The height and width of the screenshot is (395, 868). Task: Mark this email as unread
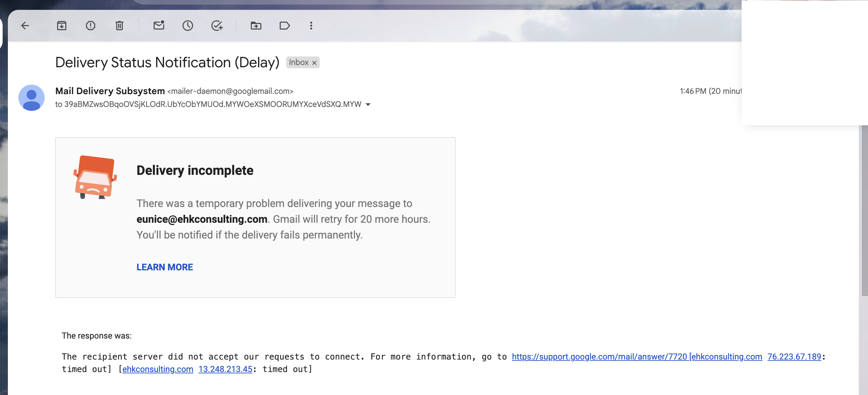pos(159,26)
